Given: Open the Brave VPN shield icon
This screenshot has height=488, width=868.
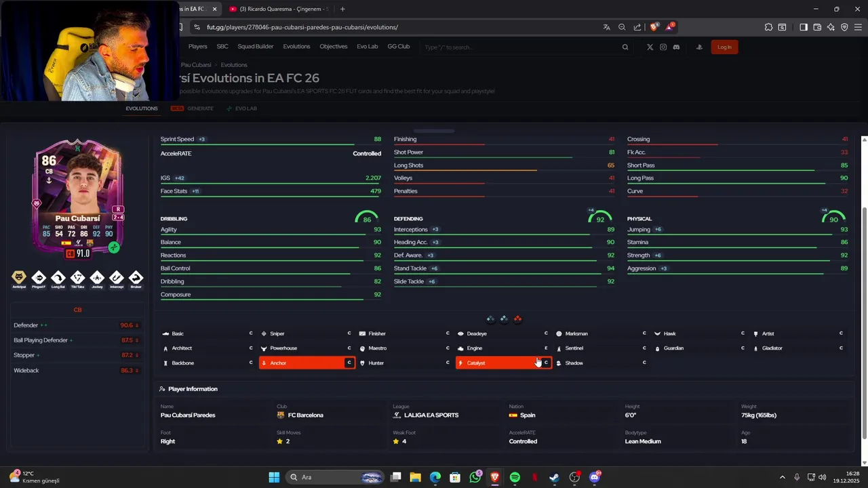Looking at the screenshot, I should pos(844,27).
